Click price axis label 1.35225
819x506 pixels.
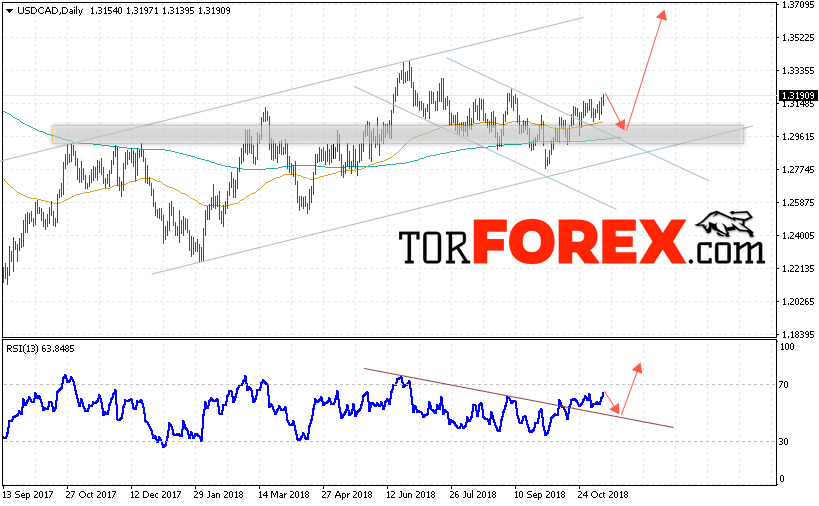pyautogui.click(x=798, y=38)
